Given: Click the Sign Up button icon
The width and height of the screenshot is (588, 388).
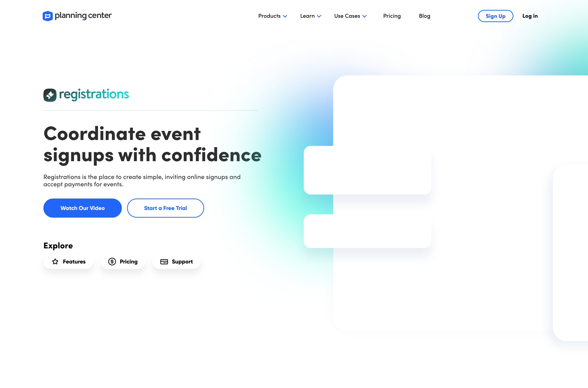Looking at the screenshot, I should 495,16.
